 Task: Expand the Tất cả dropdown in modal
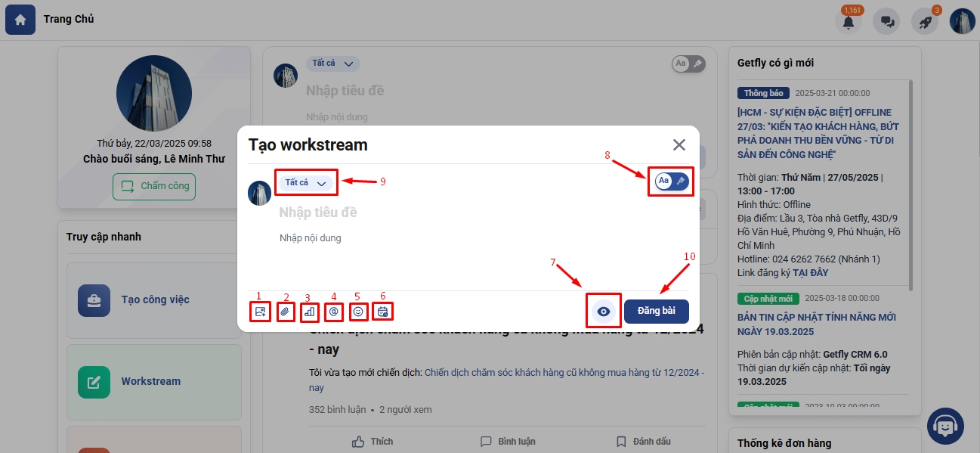pyautogui.click(x=306, y=182)
